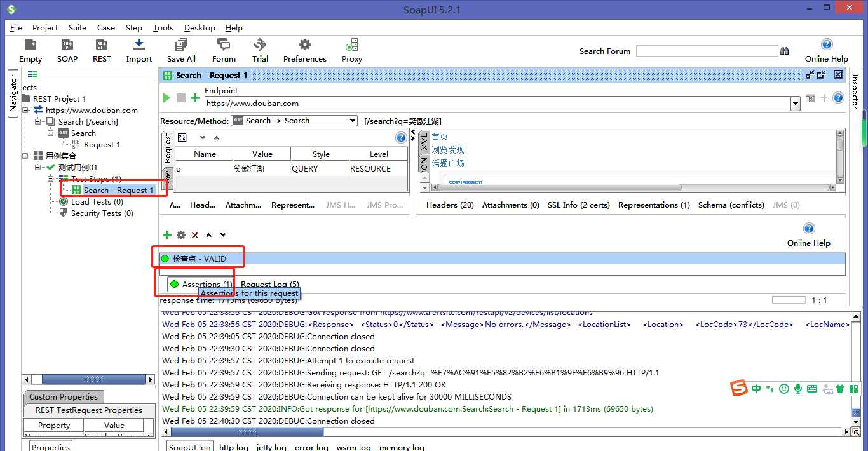Screen dimensions: 868x451
Task: Click the smiley face IME icon
Action: [x=784, y=389]
